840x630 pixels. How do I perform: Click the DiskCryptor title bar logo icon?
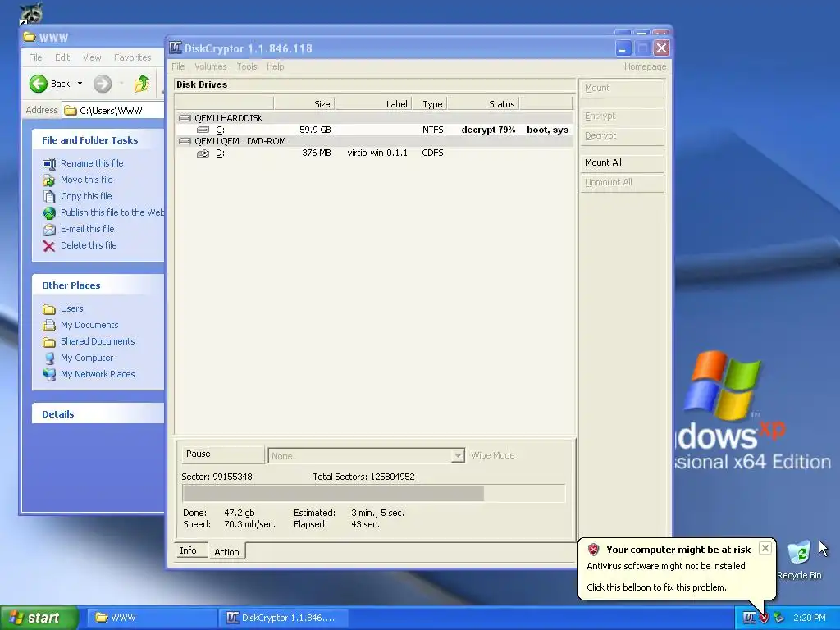click(176, 48)
